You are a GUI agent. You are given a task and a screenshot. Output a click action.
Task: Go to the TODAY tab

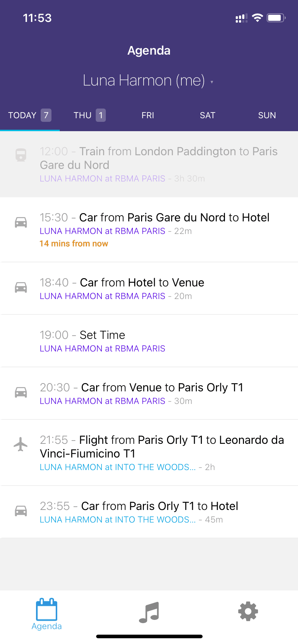[x=30, y=115]
